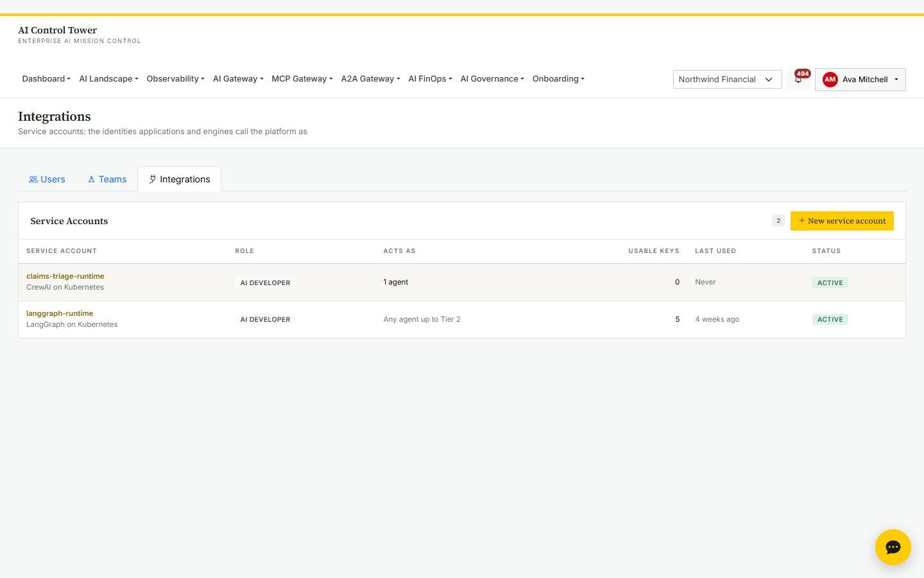Click the AI Developer role badge for claims-triage-runtime

coord(265,283)
